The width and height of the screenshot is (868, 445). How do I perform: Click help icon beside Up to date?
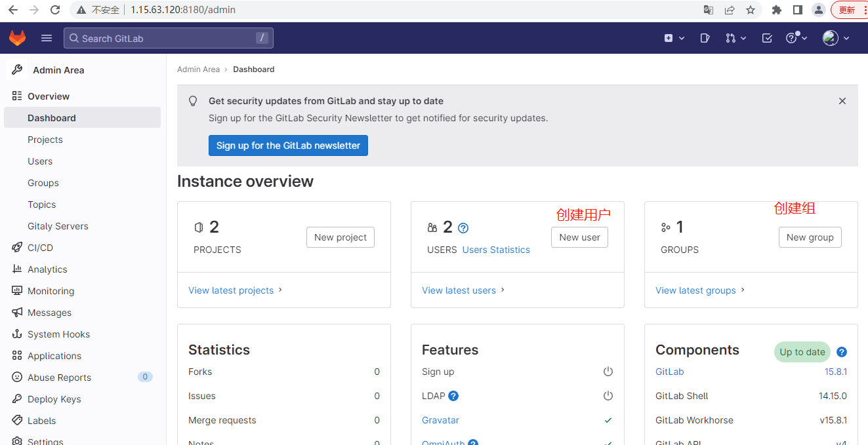coord(842,352)
